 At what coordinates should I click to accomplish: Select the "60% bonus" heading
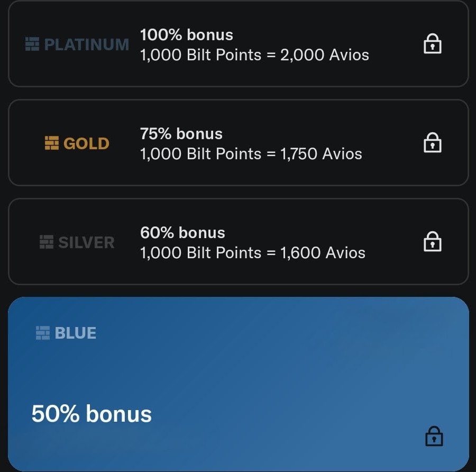click(x=182, y=233)
